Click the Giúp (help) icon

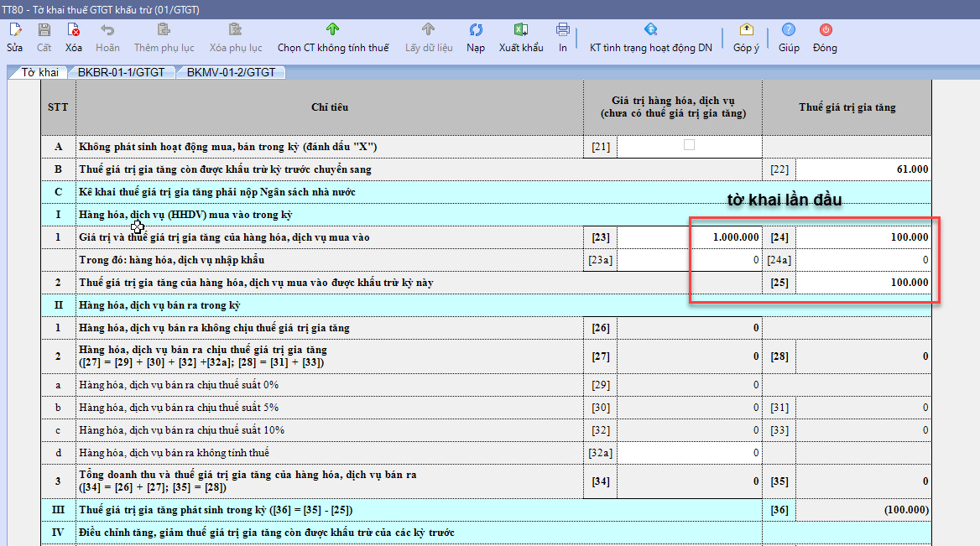tap(789, 30)
